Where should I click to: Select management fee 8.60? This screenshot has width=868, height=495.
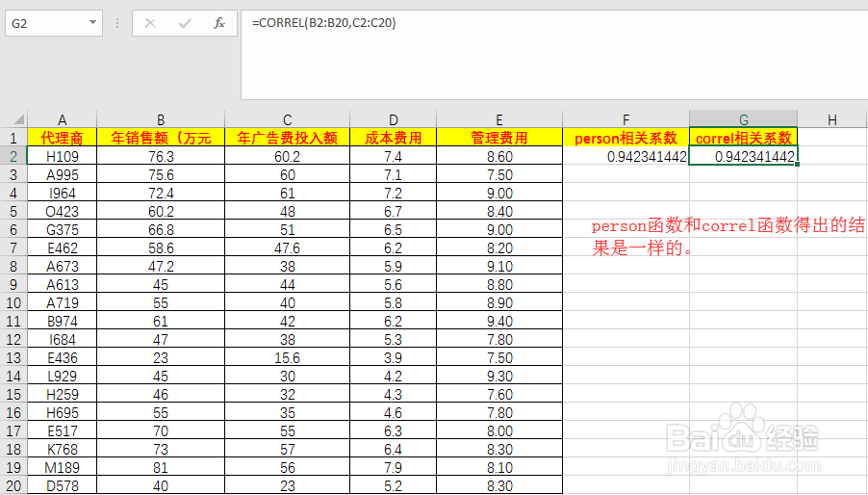pos(499,156)
